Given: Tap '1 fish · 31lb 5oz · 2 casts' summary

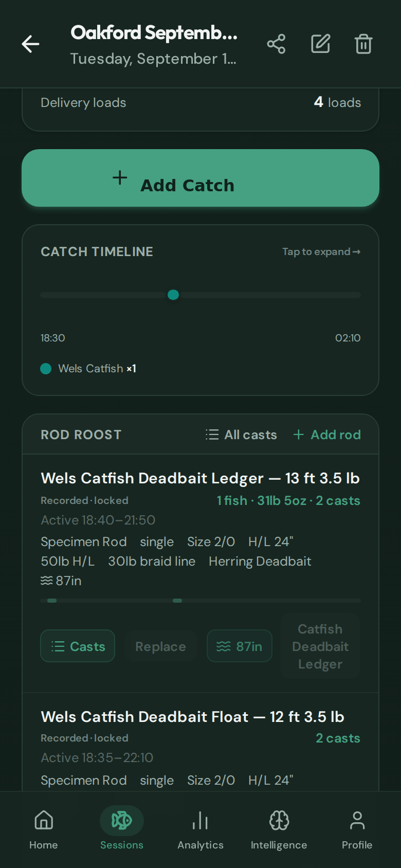Looking at the screenshot, I should click(288, 500).
